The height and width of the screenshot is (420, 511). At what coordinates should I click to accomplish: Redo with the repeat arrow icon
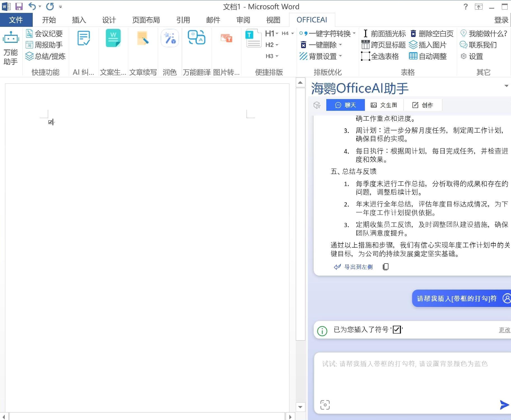point(50,6)
